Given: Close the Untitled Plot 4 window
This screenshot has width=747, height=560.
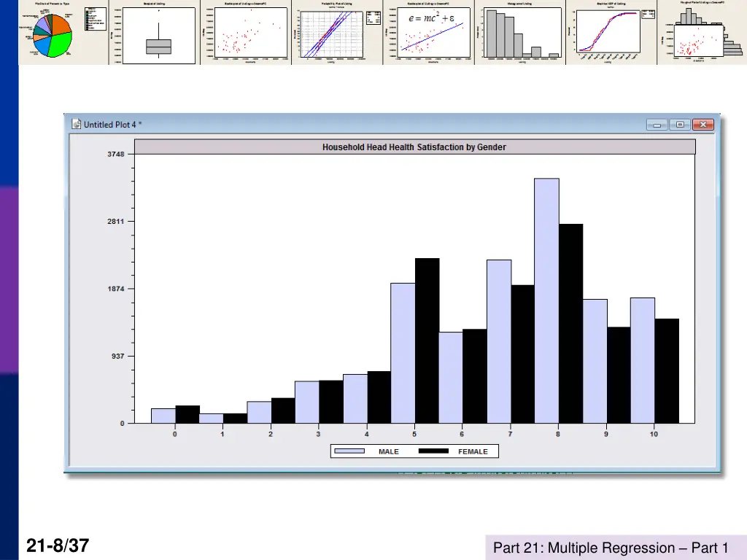Looking at the screenshot, I should 703,125.
